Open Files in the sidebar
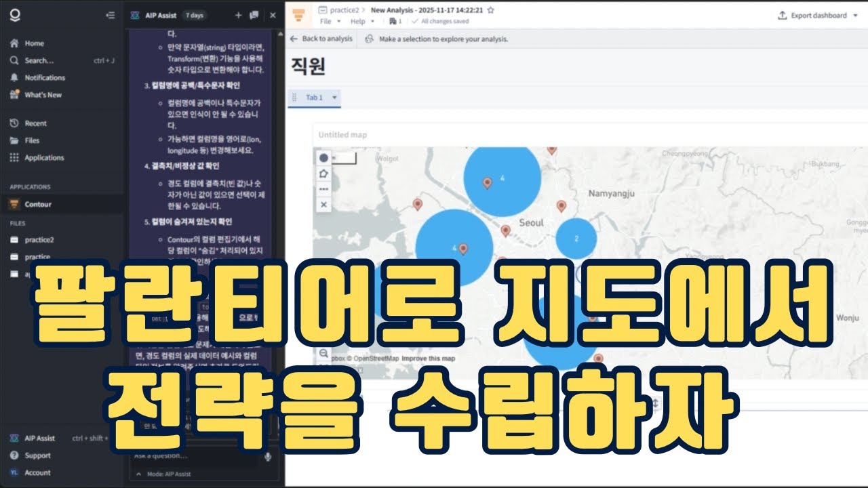The height and width of the screenshot is (488, 868). 32,140
